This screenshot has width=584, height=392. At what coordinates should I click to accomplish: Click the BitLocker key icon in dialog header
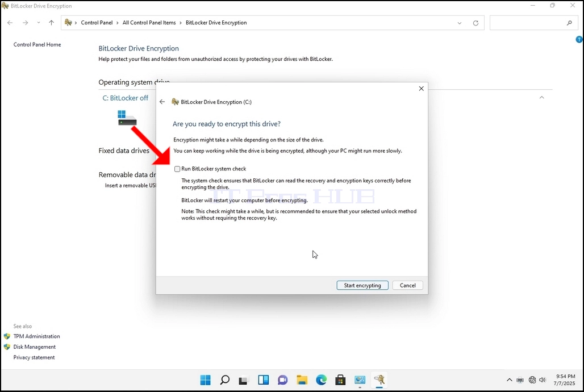tap(175, 102)
